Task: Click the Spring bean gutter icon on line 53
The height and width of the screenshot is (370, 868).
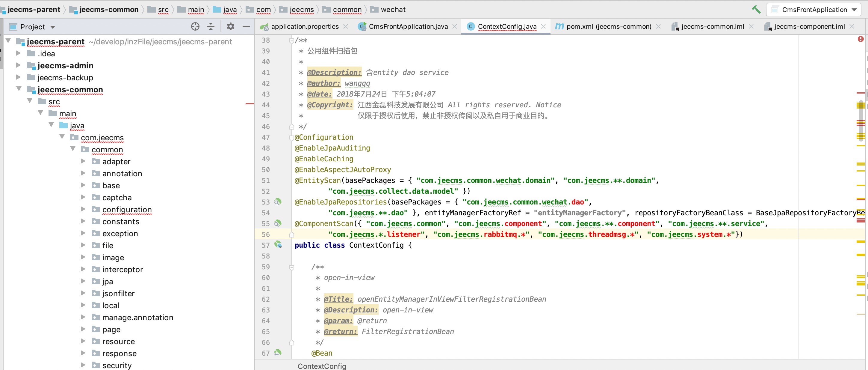Action: point(278,202)
